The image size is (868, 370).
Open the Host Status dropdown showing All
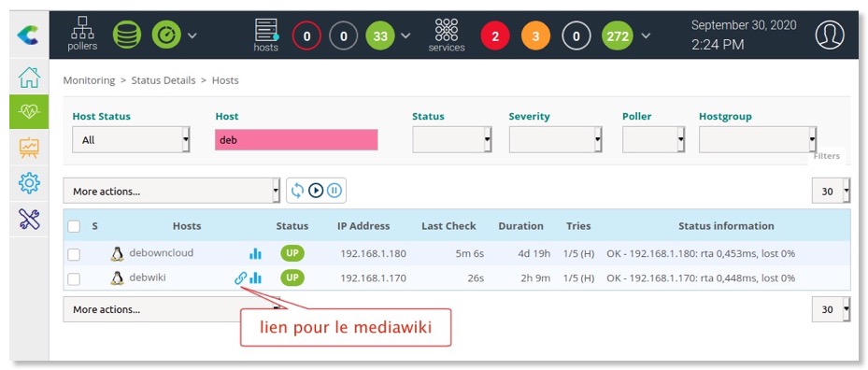pos(131,139)
